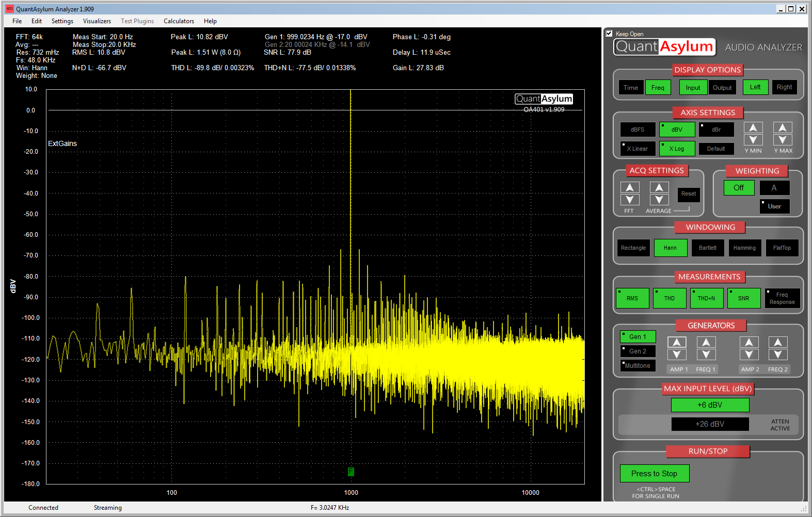The width and height of the screenshot is (812, 517).
Task: Toggle THD measurement
Action: point(670,298)
